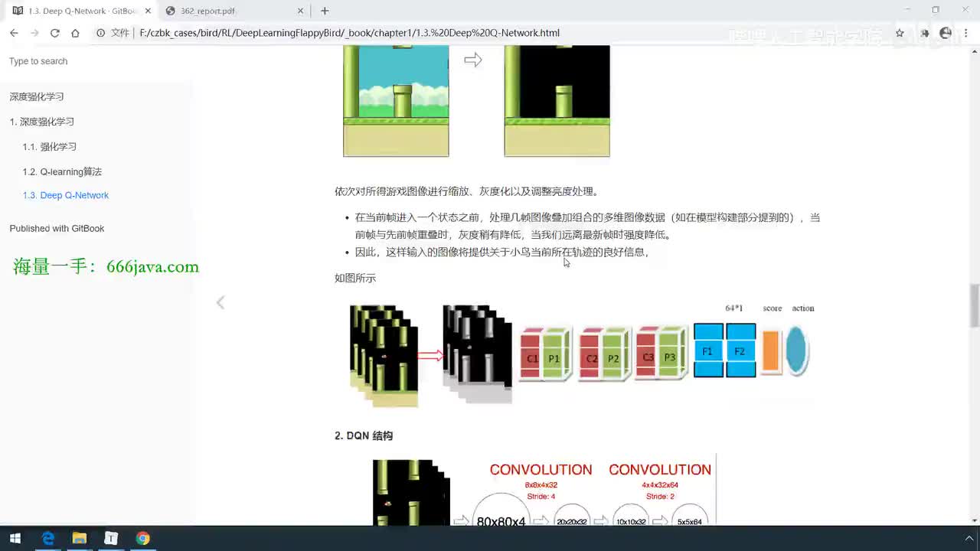Close the 362_report.pdf tab

pyautogui.click(x=301, y=11)
